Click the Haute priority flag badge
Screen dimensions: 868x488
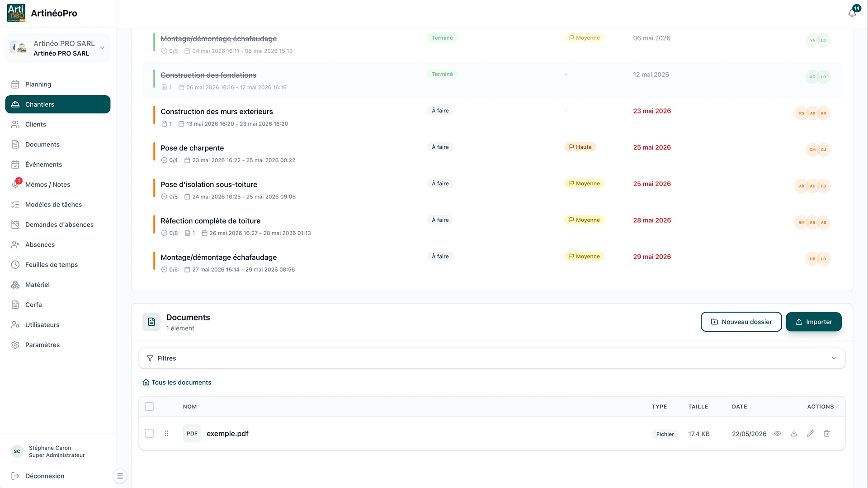coord(580,147)
